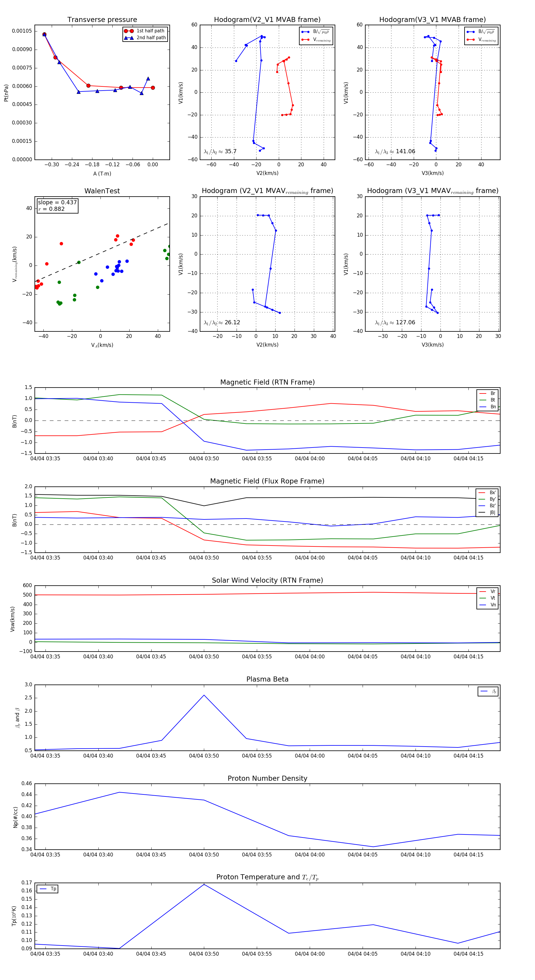Click the 'Transverse pressure' plot title

coord(102,19)
